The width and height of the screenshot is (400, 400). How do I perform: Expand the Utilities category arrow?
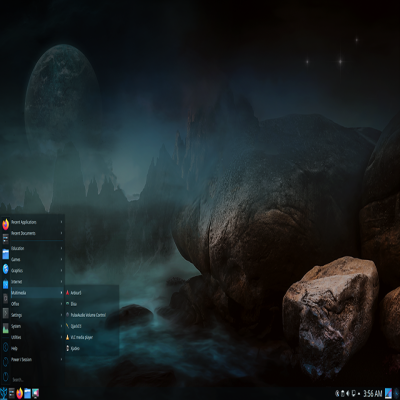click(x=62, y=337)
